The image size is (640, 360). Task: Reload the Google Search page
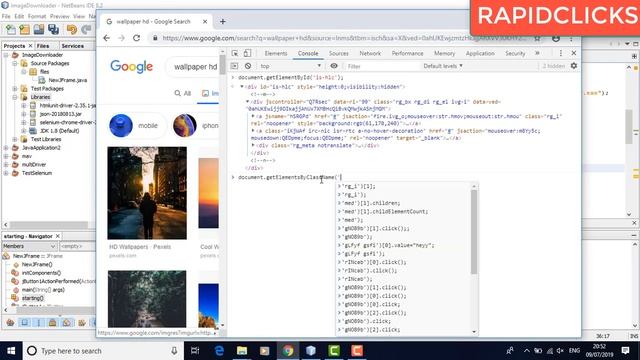[136, 38]
